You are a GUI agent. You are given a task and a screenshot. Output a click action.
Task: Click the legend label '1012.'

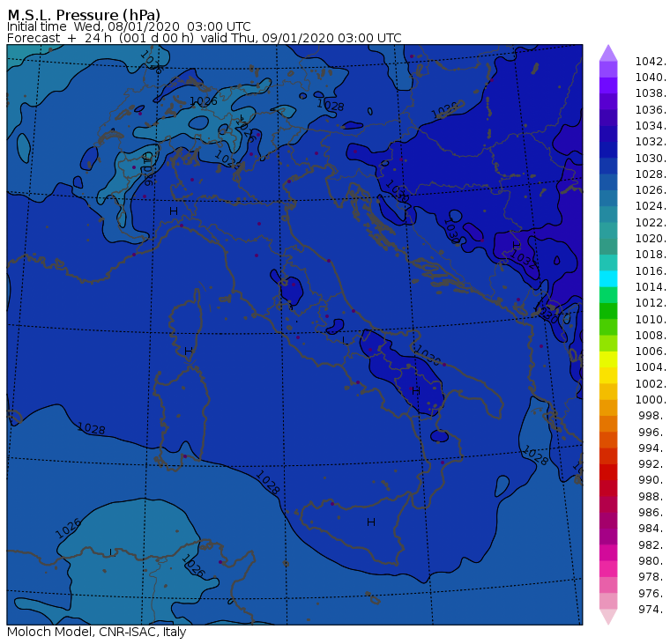point(651,303)
